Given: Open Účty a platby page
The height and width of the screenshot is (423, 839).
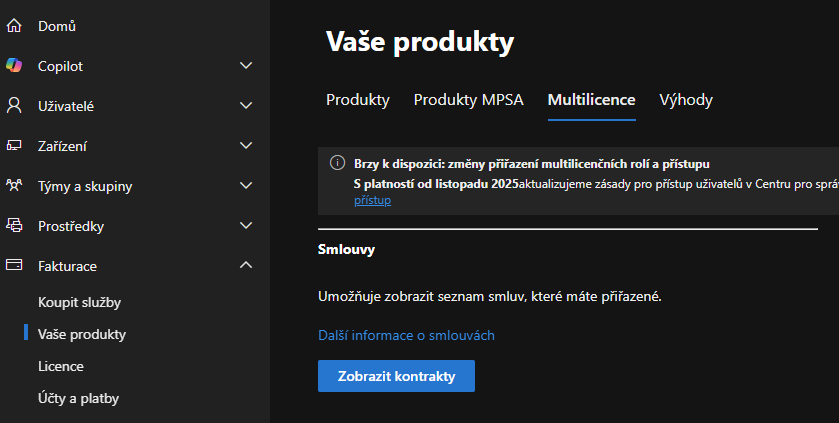Looking at the screenshot, I should 78,398.
